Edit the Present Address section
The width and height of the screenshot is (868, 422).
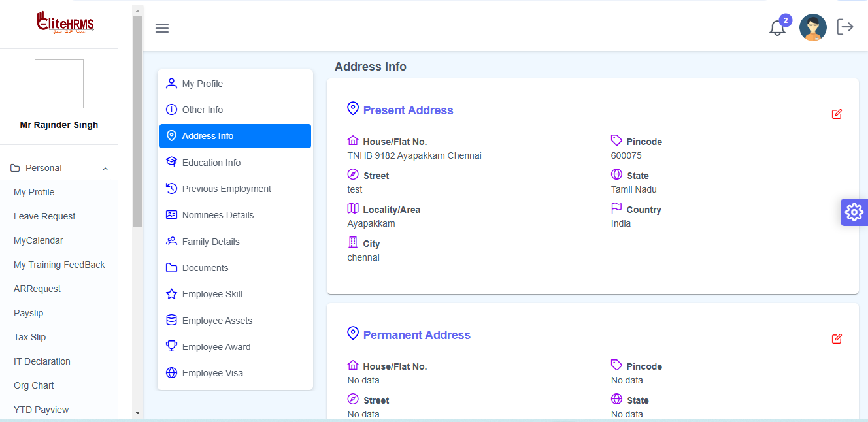(x=837, y=114)
